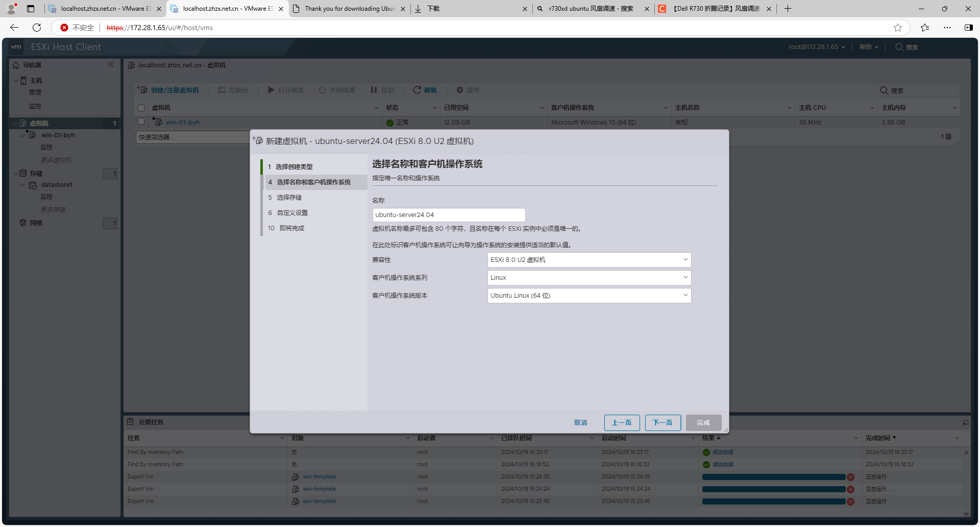Click the browser refresh icon
This screenshot has height=527, width=980.
click(x=37, y=28)
